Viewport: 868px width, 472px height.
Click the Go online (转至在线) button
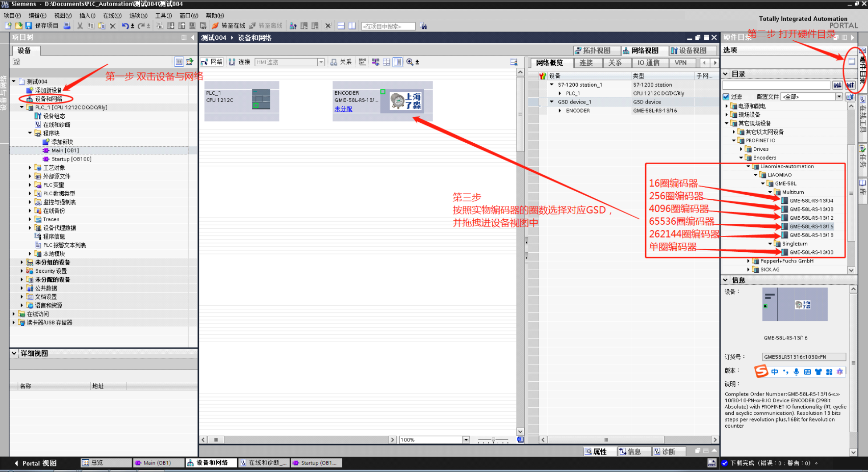tap(228, 25)
